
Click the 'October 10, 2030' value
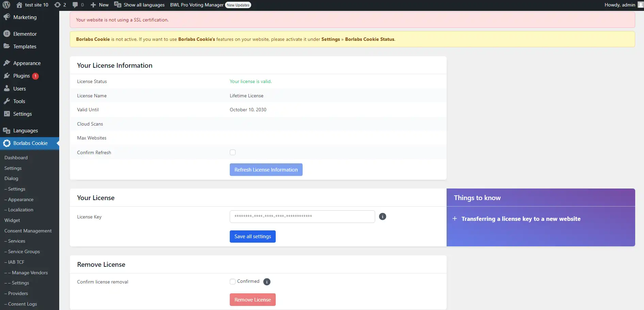[248, 110]
